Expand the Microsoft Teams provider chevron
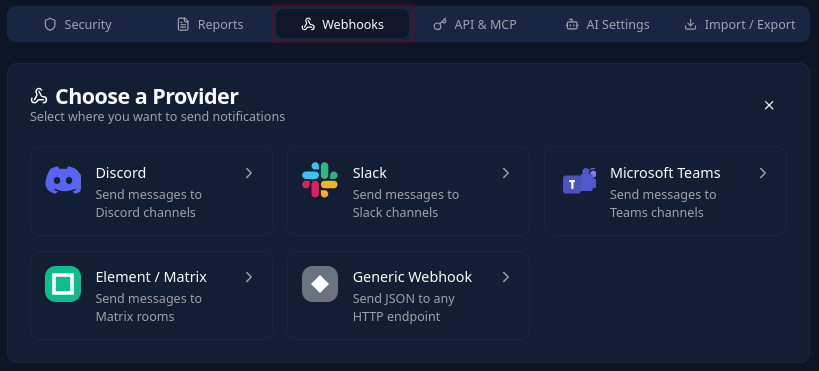 [x=763, y=173]
